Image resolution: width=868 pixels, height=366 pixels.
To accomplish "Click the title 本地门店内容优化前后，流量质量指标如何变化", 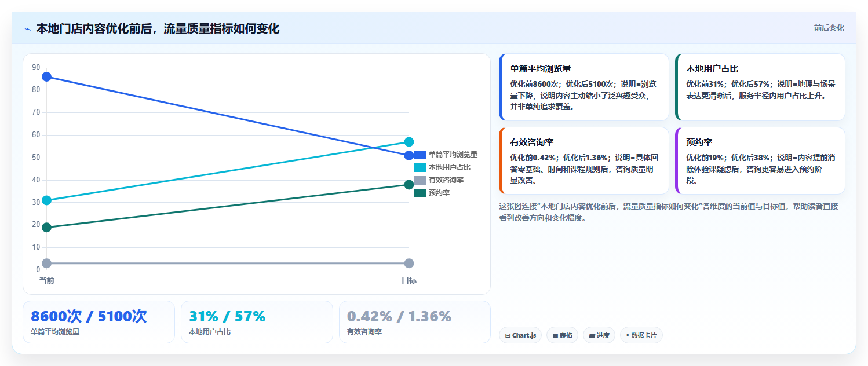I will [158, 29].
